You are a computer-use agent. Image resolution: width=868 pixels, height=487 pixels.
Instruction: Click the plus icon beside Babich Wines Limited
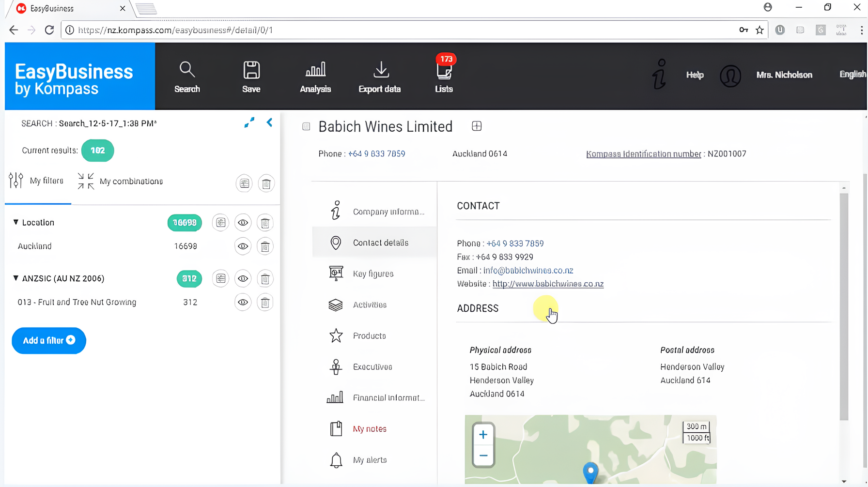pyautogui.click(x=477, y=126)
